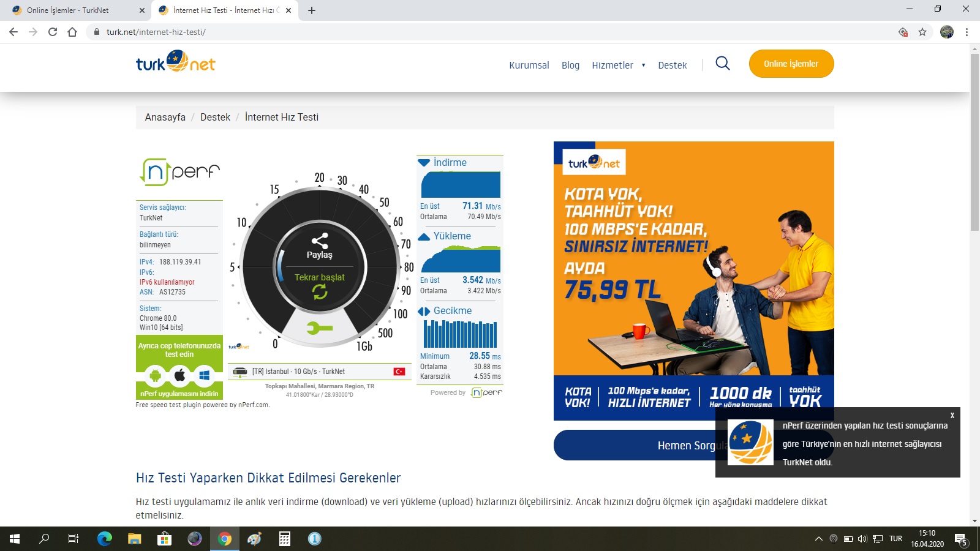Click the Chrome icon in the taskbar
Image resolution: width=980 pixels, height=551 pixels.
(225, 539)
